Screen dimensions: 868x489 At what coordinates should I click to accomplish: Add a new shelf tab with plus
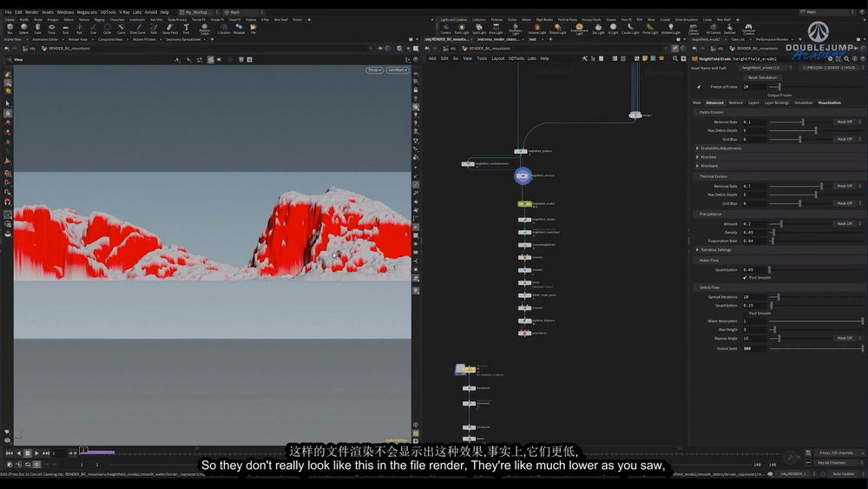310,20
